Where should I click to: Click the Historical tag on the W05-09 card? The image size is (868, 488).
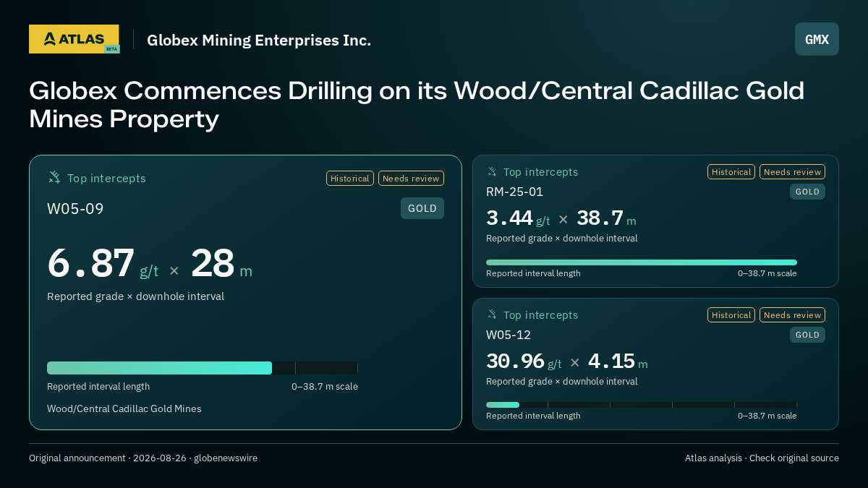[x=350, y=179]
